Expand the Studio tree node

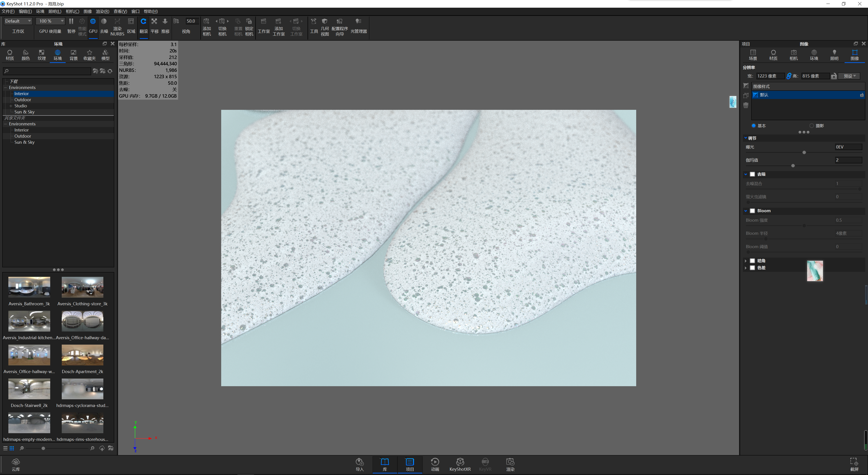pos(10,106)
